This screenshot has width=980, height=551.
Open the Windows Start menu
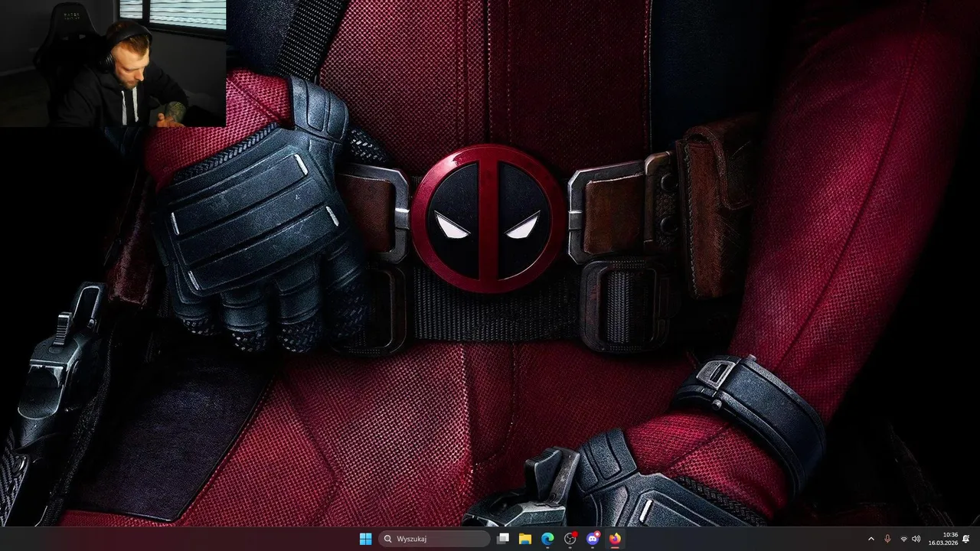tap(365, 539)
